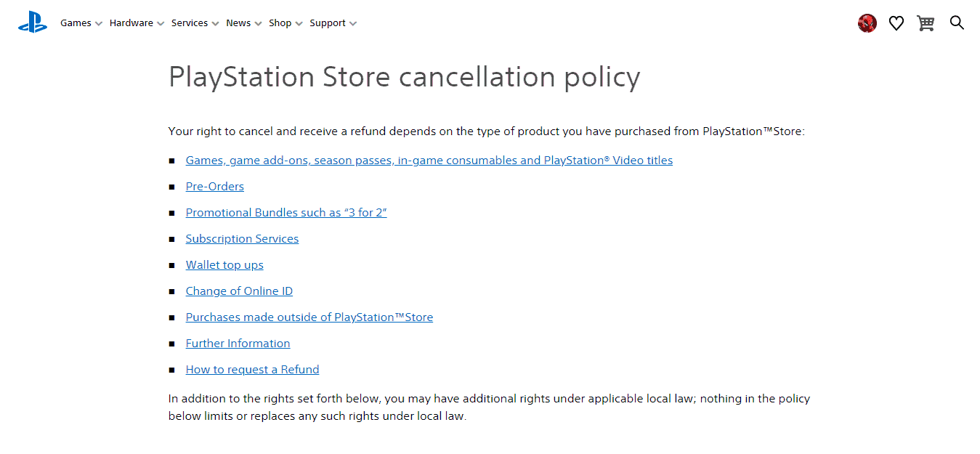Open the Support menu
The width and height of the screenshot is (980, 454).
[327, 23]
